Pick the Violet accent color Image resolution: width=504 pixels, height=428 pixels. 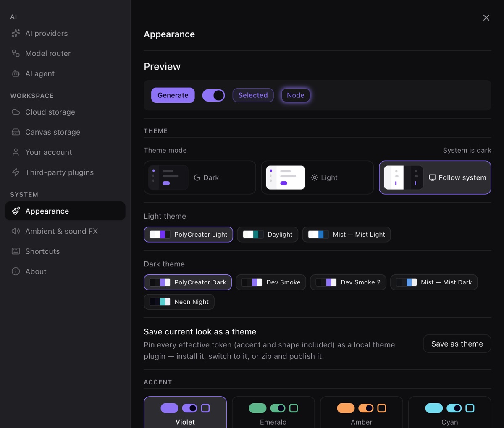(x=185, y=412)
